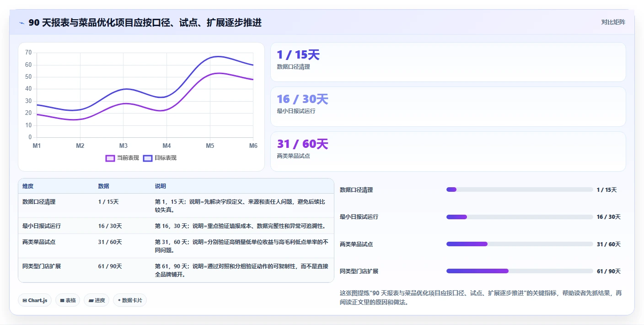Viewport: 644px width, 325px height.
Task: Select table cell 两类菜品试点
Action: [39, 242]
